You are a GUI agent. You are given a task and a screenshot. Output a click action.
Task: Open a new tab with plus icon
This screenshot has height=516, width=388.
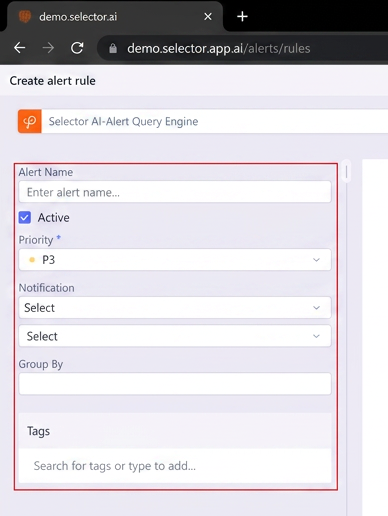pos(242,16)
